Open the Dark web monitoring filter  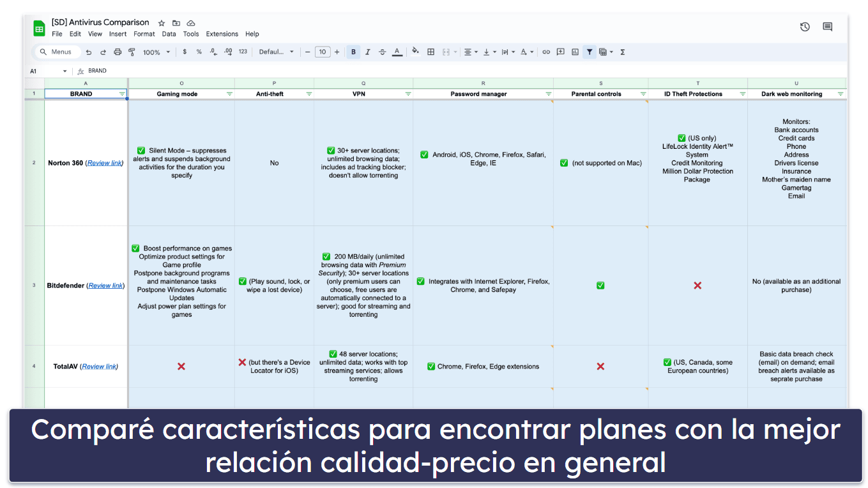tap(841, 94)
